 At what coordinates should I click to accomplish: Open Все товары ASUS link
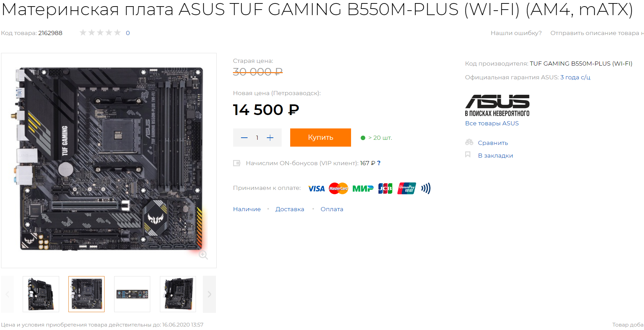click(492, 123)
